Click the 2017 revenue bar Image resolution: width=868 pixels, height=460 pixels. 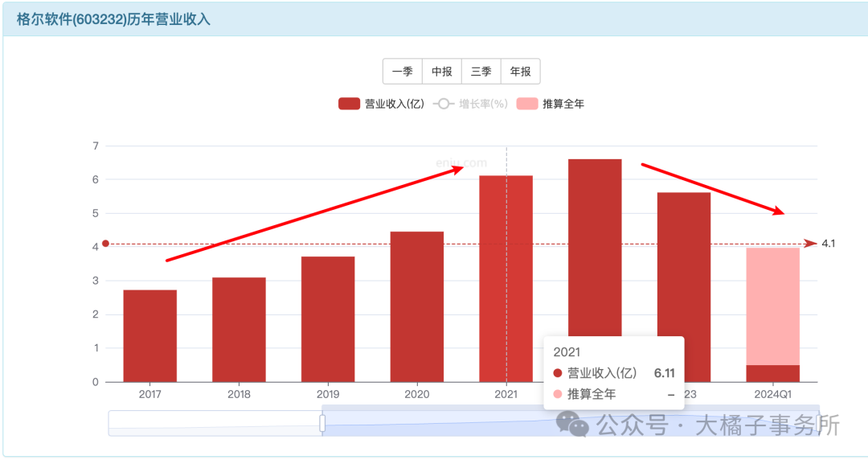click(150, 336)
